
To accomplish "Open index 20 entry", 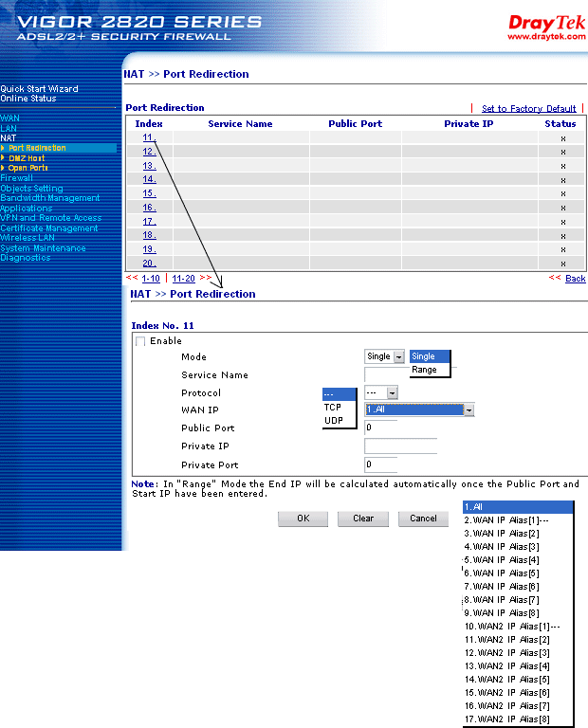I will point(149,264).
